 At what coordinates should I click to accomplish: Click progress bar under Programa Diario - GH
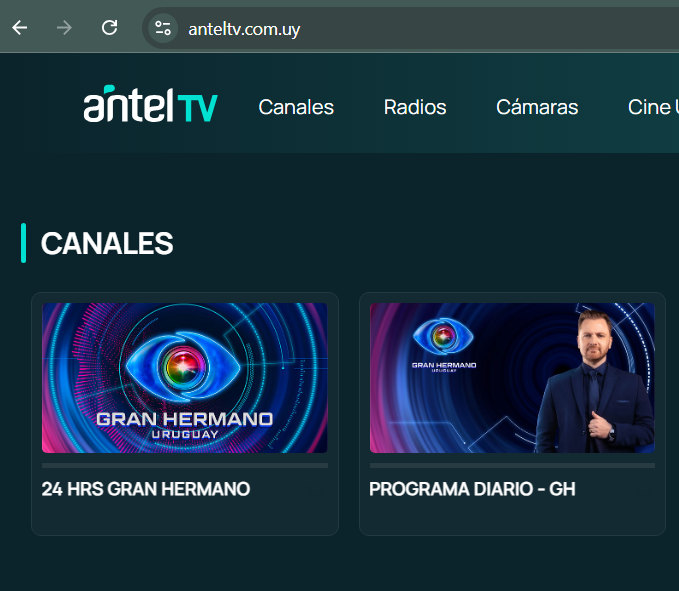[512, 465]
